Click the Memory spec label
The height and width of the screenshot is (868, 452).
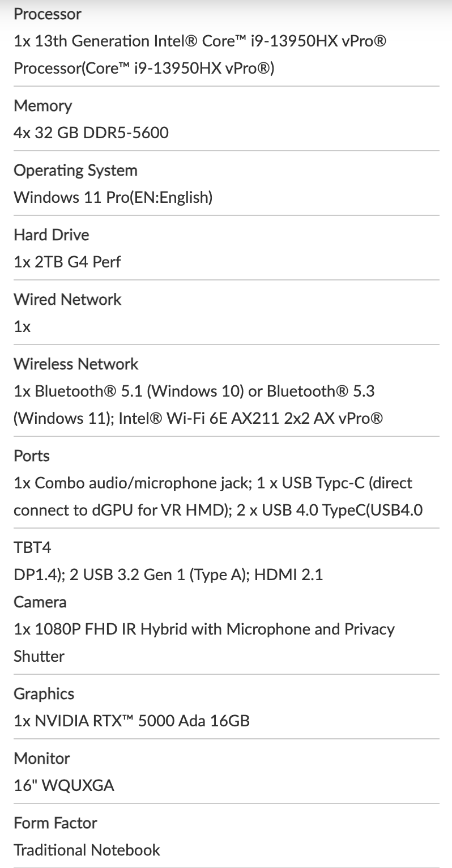(43, 106)
